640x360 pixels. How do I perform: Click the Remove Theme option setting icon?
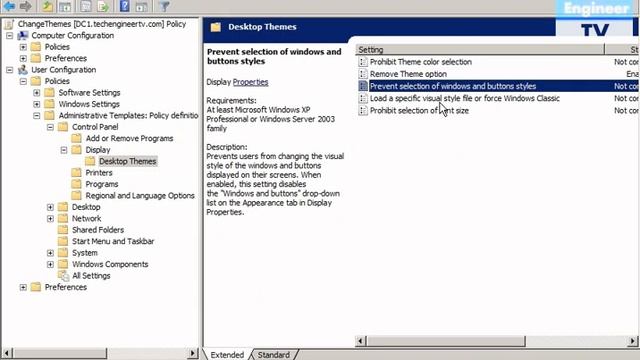pyautogui.click(x=363, y=74)
